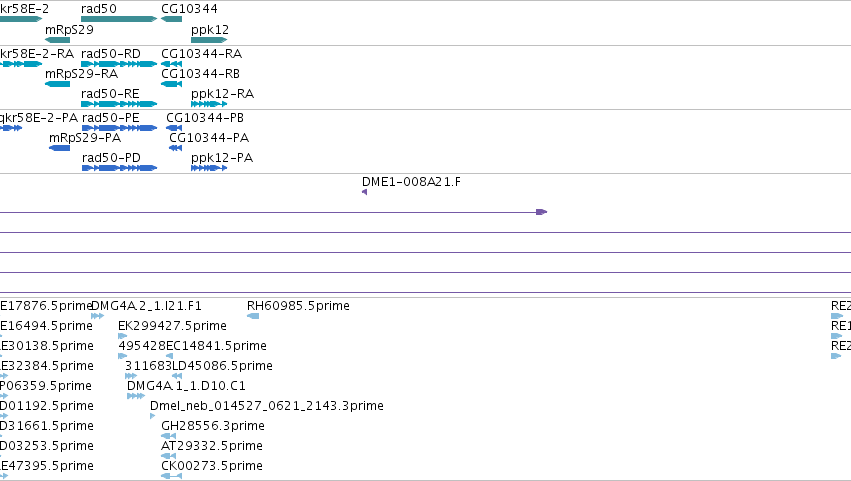Click the CG10344-PB protein feature
Screen dimensions: 851x481
[174, 128]
